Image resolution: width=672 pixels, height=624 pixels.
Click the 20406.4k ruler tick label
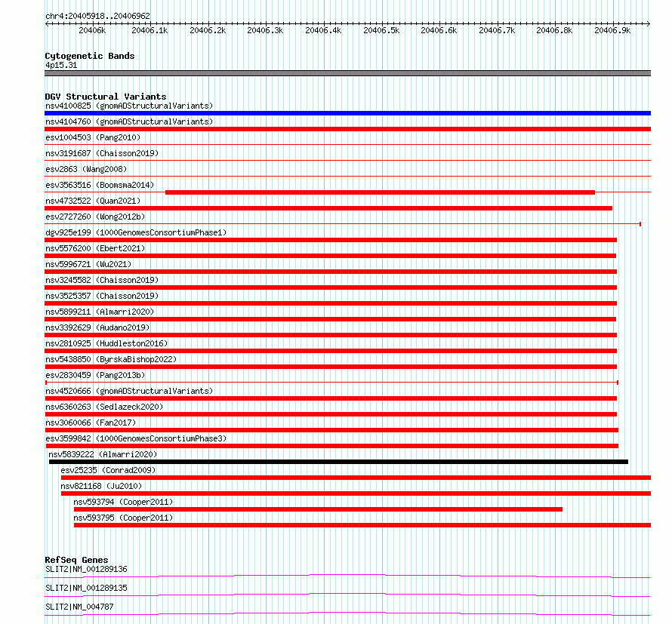tap(323, 30)
